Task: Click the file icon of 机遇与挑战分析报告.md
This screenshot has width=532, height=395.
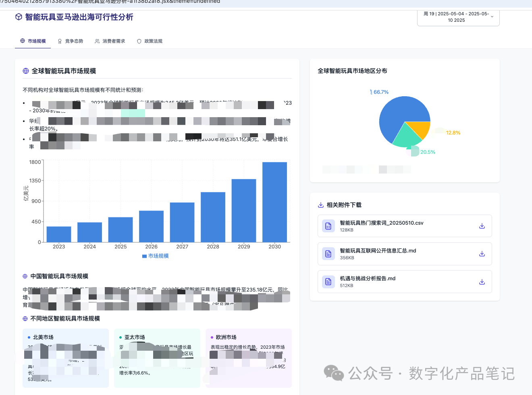Action: point(328,282)
